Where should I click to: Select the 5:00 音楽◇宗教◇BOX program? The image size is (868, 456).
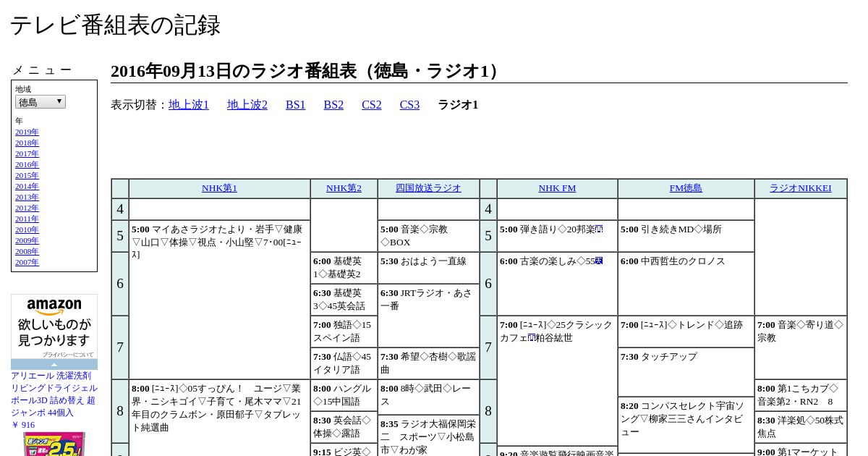click(x=428, y=236)
